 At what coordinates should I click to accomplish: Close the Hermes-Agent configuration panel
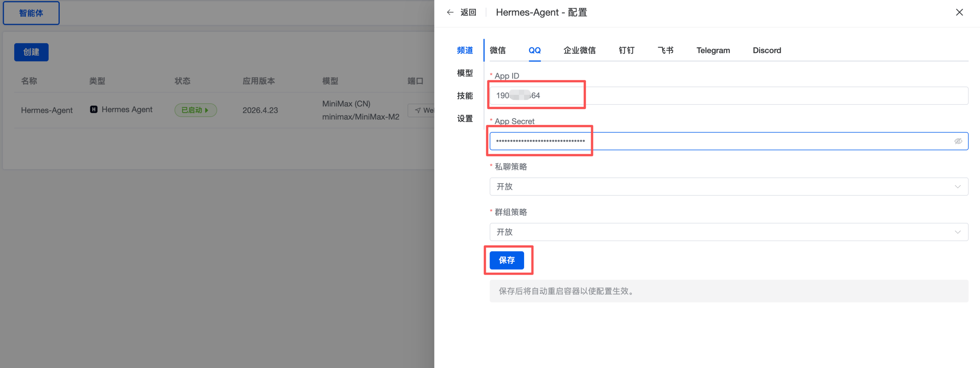(959, 12)
